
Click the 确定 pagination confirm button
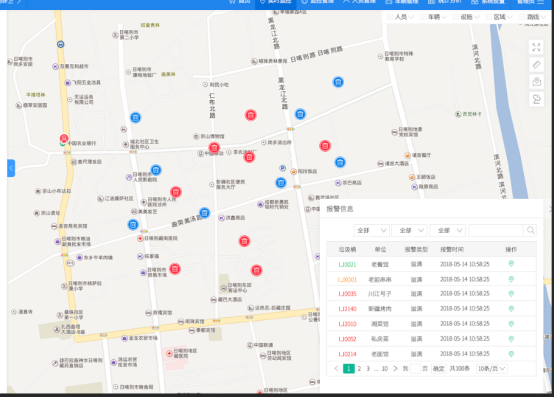[438, 368]
